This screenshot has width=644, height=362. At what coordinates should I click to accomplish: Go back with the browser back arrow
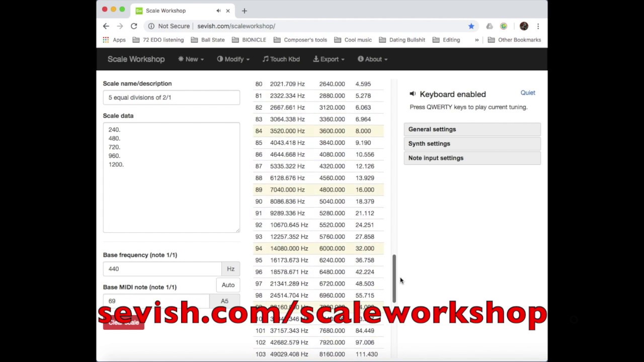coord(106,26)
